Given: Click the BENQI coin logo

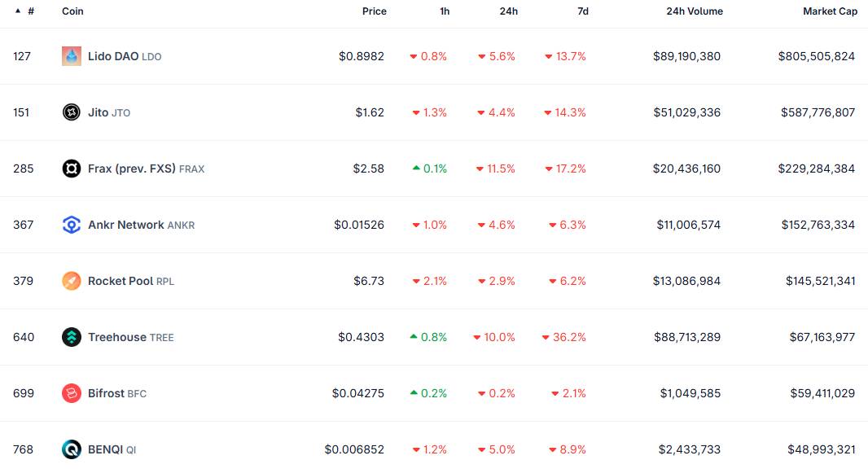Looking at the screenshot, I should 72,449.
